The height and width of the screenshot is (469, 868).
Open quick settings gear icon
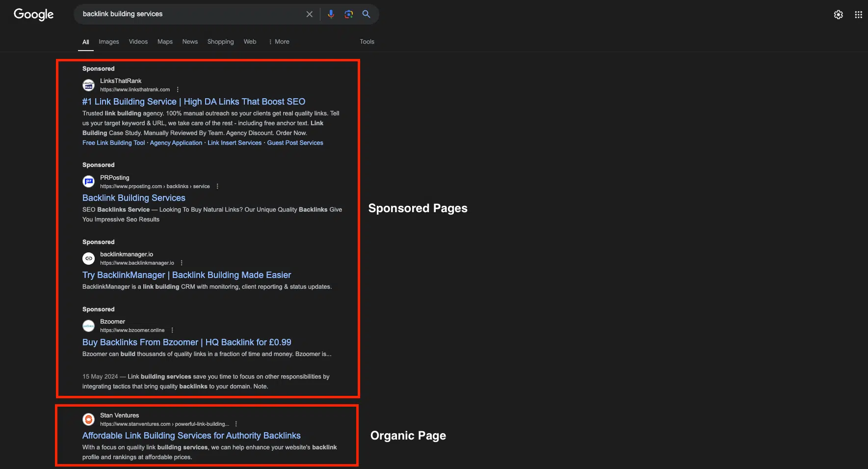coord(838,15)
